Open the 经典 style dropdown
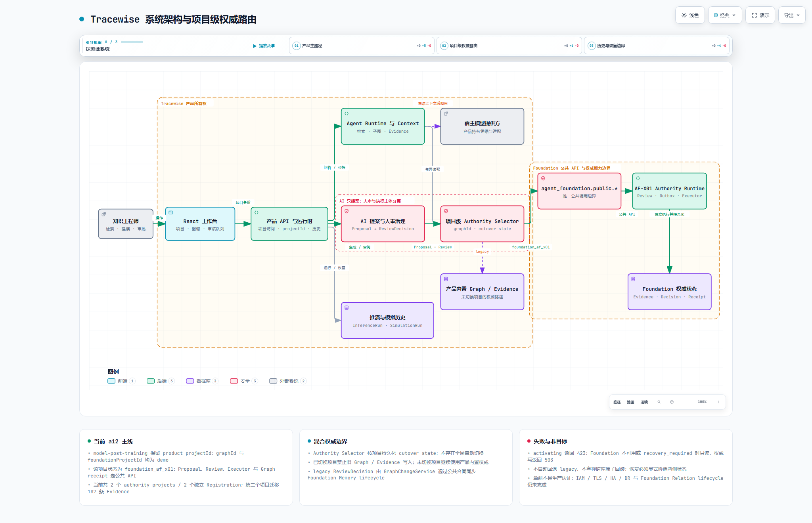The height and width of the screenshot is (523, 812). tap(725, 15)
